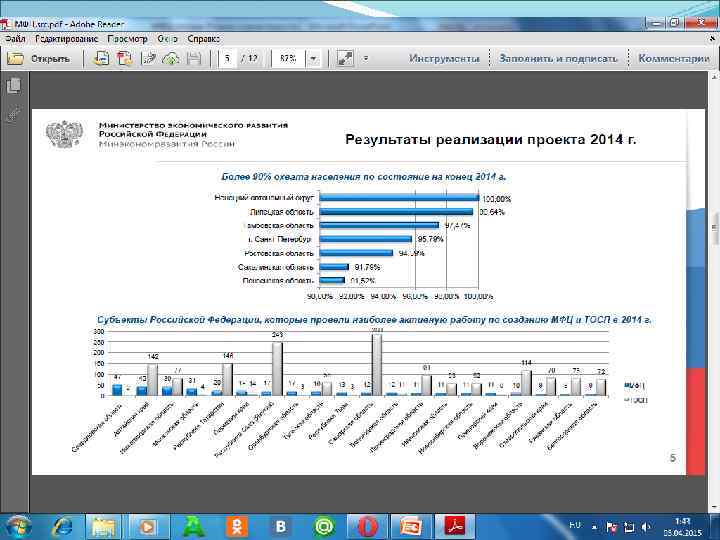Open Odnoklassniki icon on taskbar
The image size is (720, 540).
(237, 527)
